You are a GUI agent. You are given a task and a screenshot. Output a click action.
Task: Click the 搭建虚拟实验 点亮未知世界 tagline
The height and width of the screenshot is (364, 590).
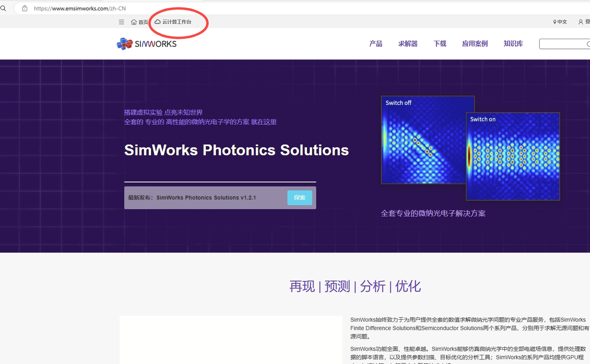pyautogui.click(x=163, y=112)
